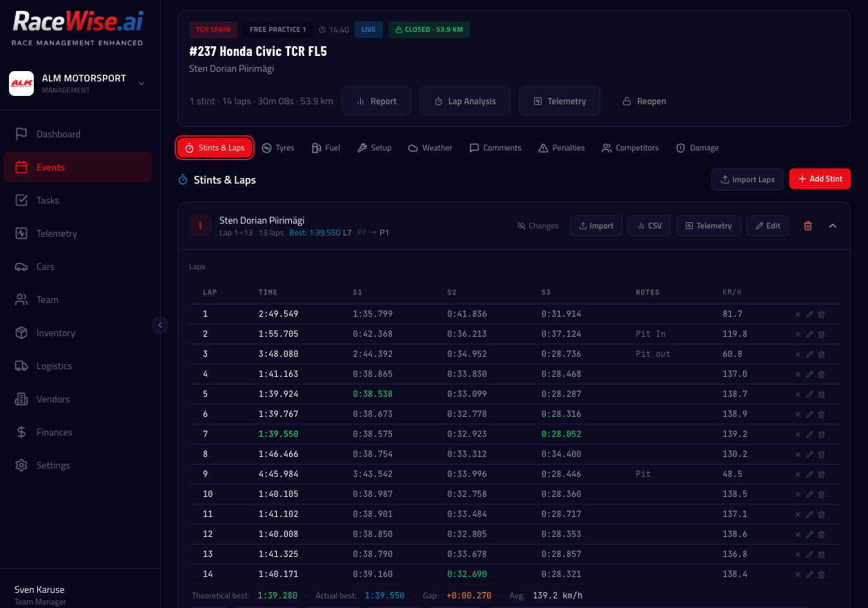Select lap 7 best time 1:39.550
868x608 pixels.
coord(278,434)
